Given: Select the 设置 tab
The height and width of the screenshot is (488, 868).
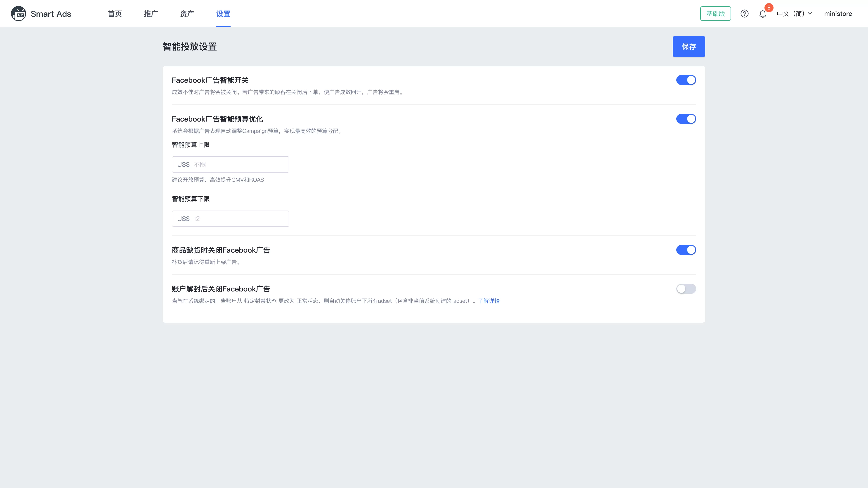Looking at the screenshot, I should [223, 14].
